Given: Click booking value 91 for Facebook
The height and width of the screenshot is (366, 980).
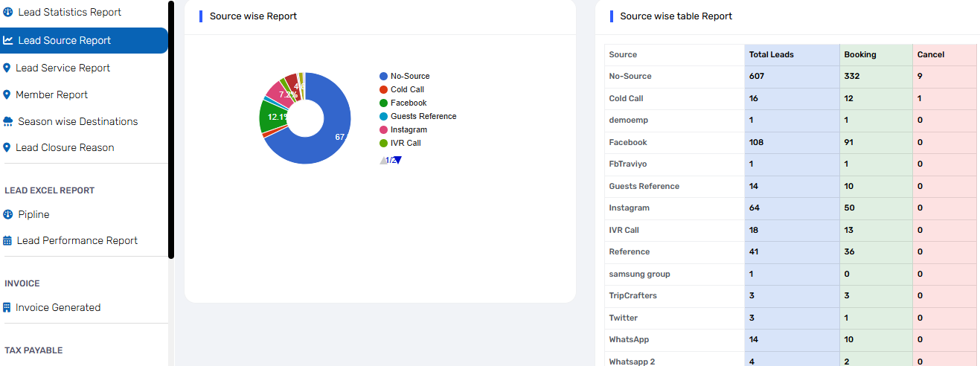Looking at the screenshot, I should pos(850,142).
